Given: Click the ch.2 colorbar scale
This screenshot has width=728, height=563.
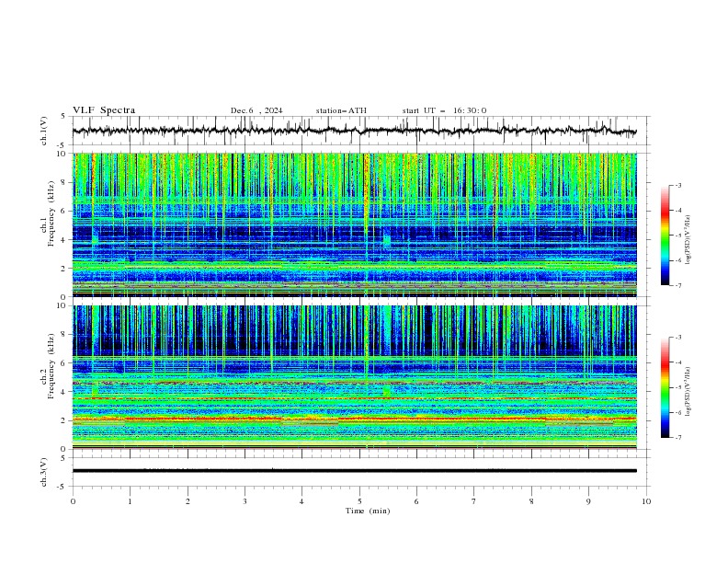Looking at the screenshot, I should [x=665, y=387].
